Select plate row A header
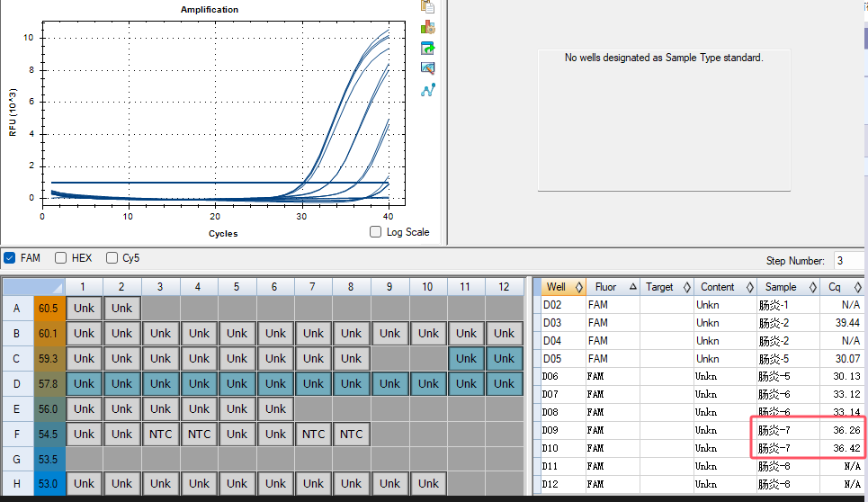Image resolution: width=868 pixels, height=502 pixels. coord(17,309)
